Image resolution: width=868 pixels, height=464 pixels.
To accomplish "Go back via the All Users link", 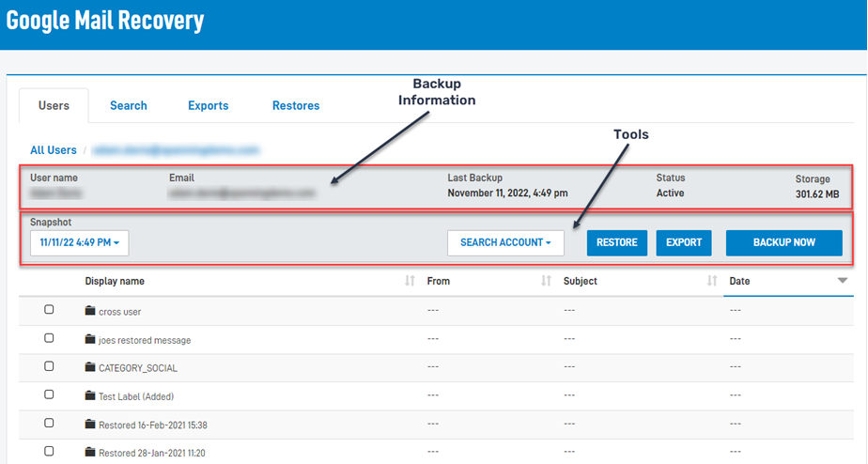I will [54, 150].
